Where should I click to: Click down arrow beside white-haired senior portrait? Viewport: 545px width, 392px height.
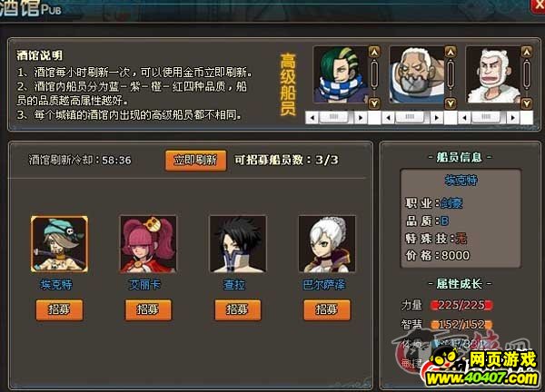click(x=527, y=103)
